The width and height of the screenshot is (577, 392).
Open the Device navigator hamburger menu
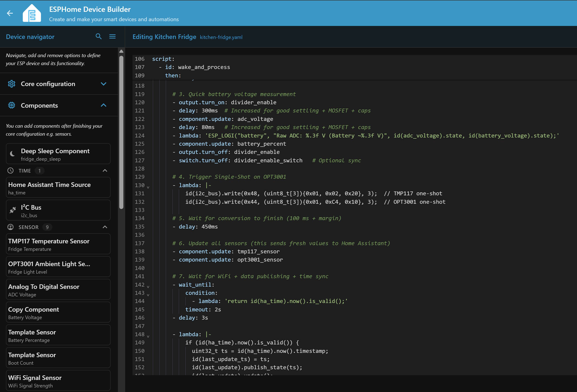click(112, 36)
